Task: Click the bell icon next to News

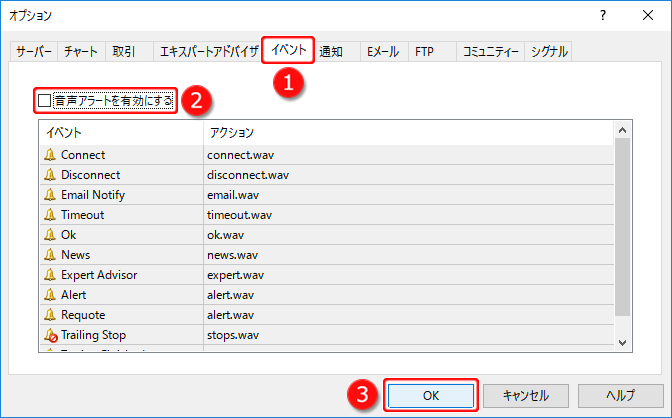Action: [50, 255]
